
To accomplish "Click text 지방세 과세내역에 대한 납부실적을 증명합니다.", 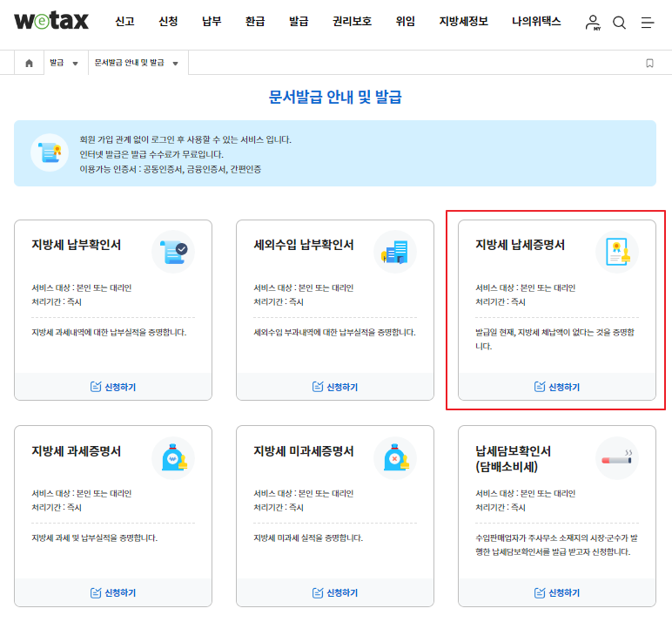I will [109, 333].
